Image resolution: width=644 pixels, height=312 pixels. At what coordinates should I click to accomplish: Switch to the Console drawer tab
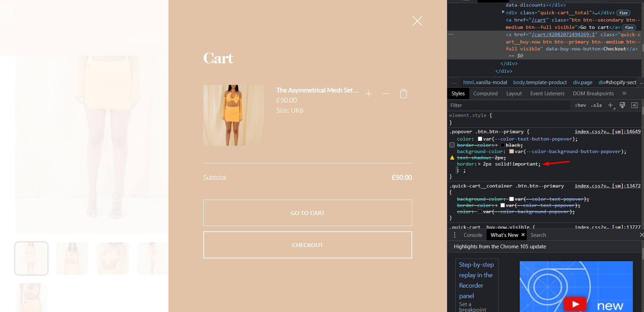(x=473, y=235)
